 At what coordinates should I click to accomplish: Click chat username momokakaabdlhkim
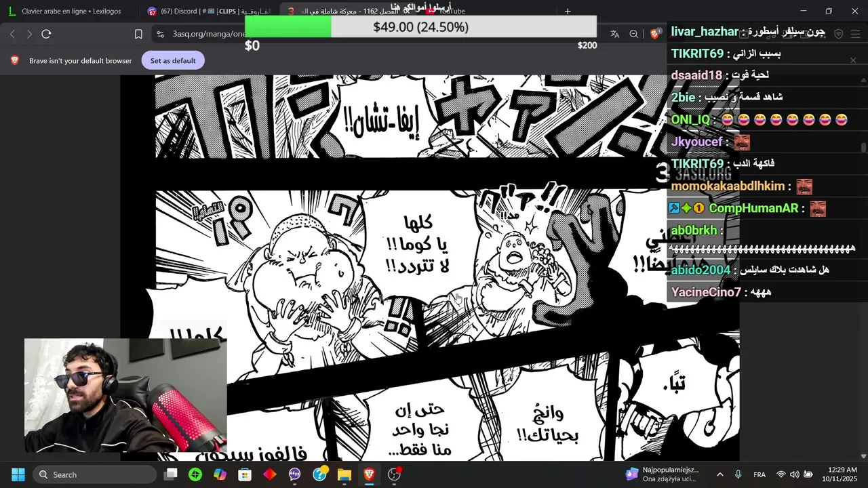(728, 186)
